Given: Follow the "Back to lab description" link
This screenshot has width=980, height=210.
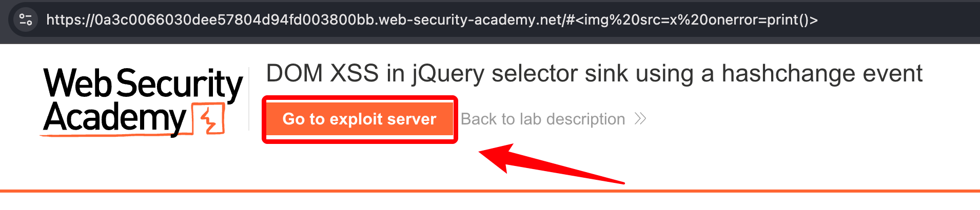Looking at the screenshot, I should (543, 119).
